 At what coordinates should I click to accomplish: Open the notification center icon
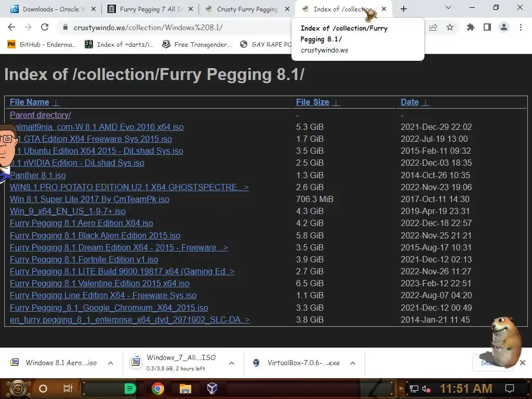(510, 389)
